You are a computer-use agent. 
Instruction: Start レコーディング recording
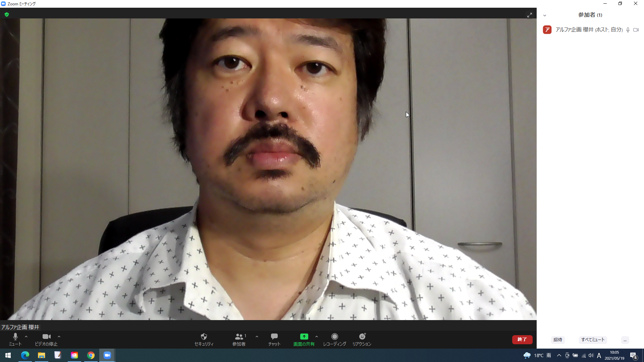[334, 340]
